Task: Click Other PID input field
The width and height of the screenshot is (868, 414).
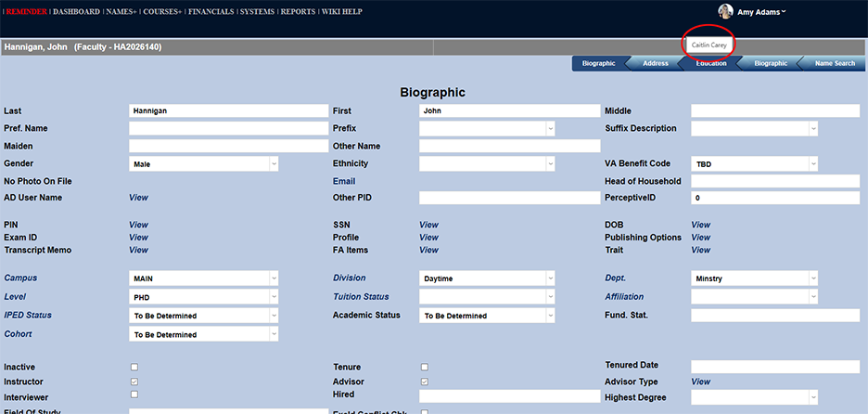Action: point(510,198)
